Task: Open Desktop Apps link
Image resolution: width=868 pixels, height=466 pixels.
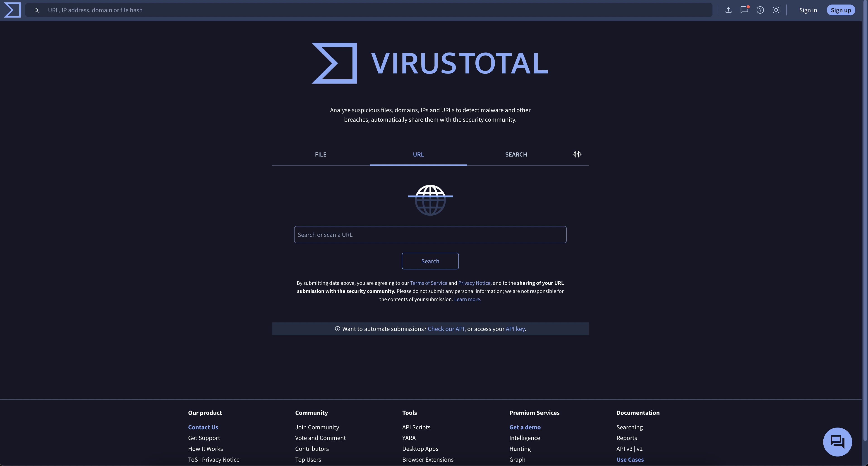Action: pyautogui.click(x=420, y=449)
